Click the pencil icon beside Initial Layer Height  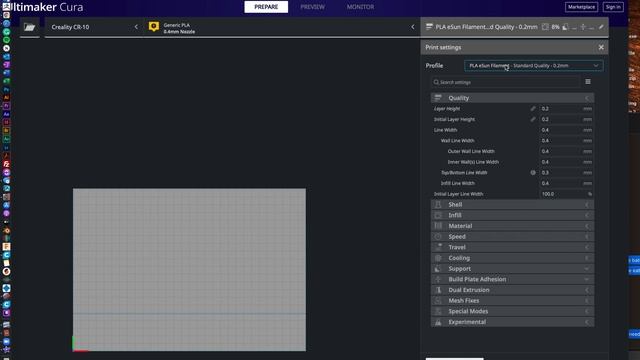[533, 119]
